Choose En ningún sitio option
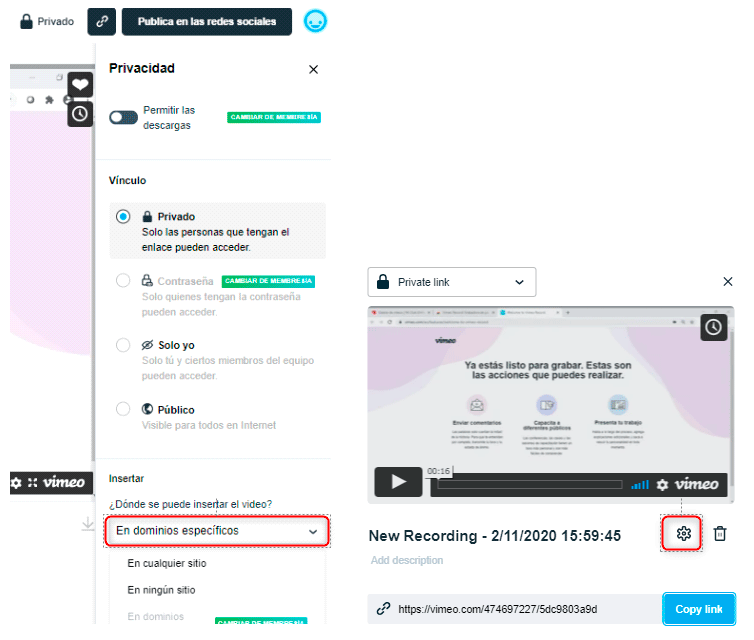The height and width of the screenshot is (640, 754). 161,590
